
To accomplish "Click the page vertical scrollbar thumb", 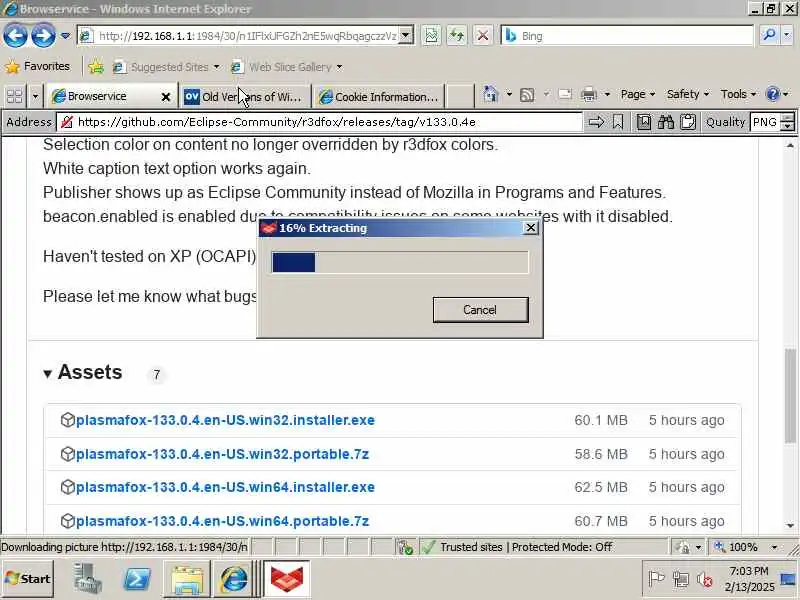I will (x=790, y=395).
